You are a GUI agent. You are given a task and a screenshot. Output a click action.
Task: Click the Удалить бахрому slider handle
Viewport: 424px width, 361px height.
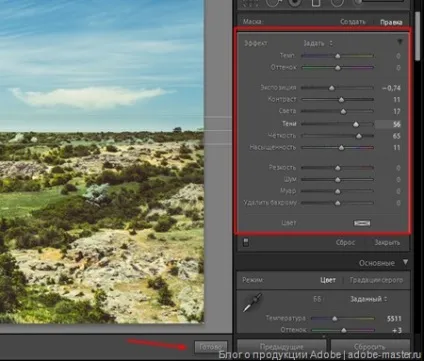[338, 203]
